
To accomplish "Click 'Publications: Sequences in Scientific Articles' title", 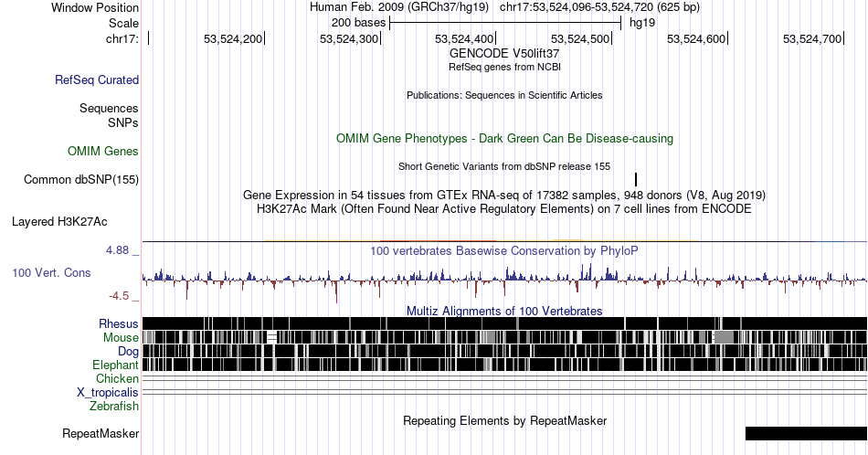I will pos(504,95).
